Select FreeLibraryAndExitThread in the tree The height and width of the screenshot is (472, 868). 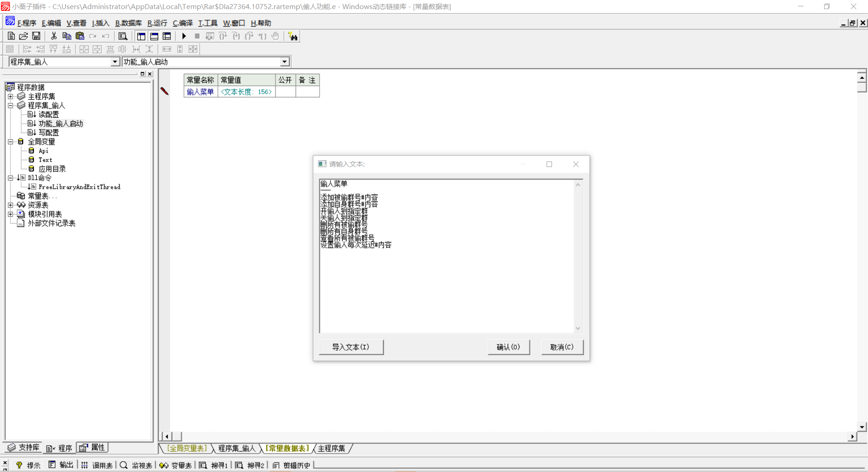[x=79, y=187]
